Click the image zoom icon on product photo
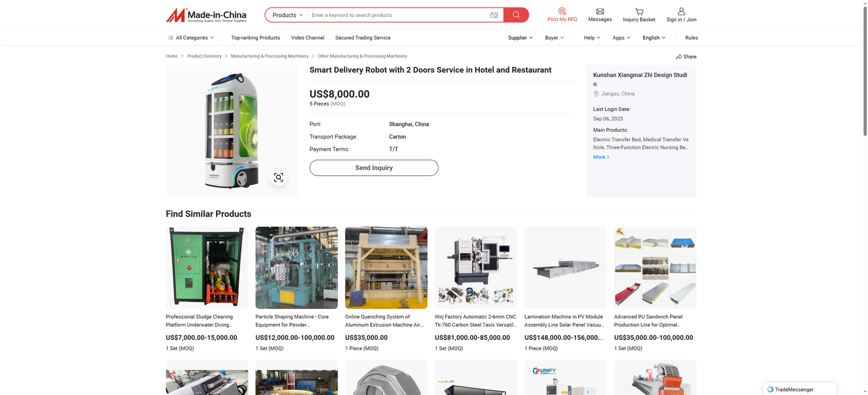The image size is (868, 395). [278, 177]
